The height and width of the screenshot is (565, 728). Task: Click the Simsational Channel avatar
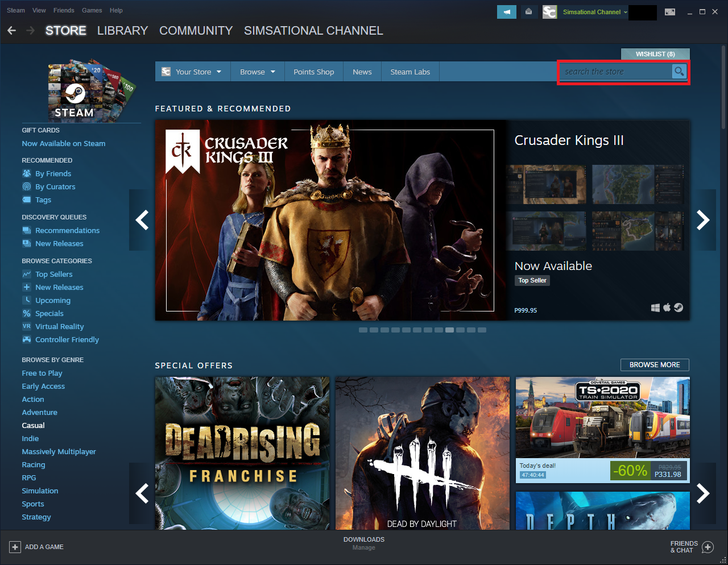pyautogui.click(x=549, y=12)
